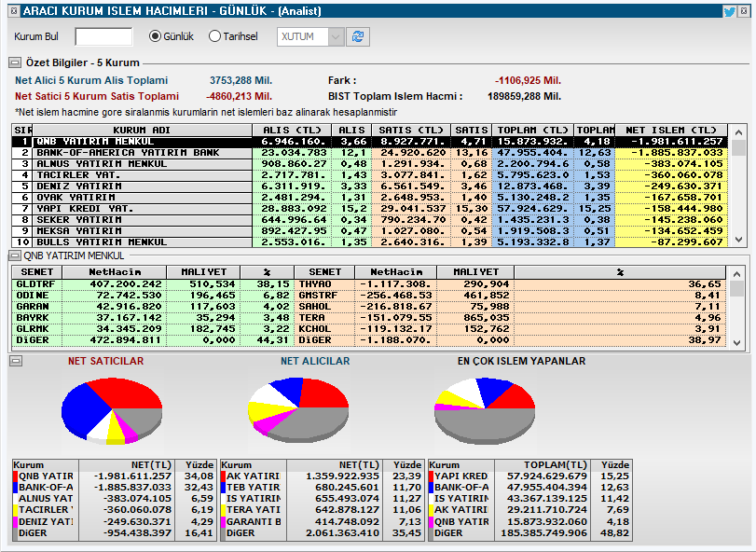Screen dimensions: 756x552
Task: Click the refresh icon next to XUTUM
Action: click(358, 36)
